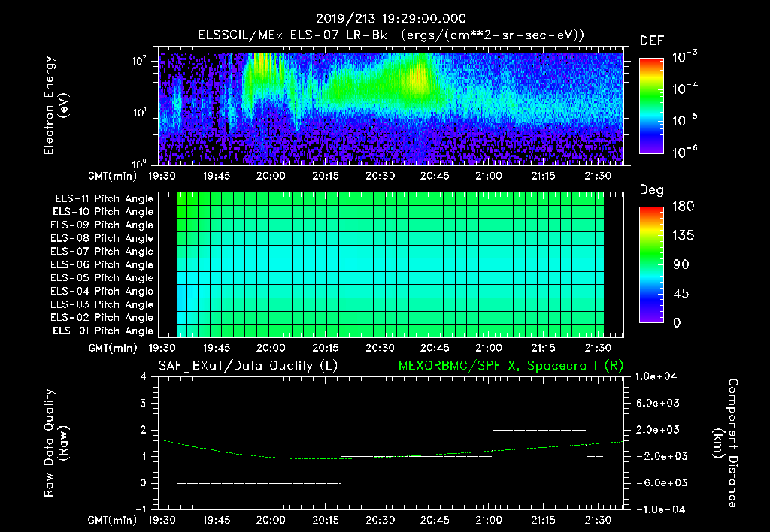
Task: Click the 10⁻⁴ value on DEF scale
Action: (x=684, y=89)
